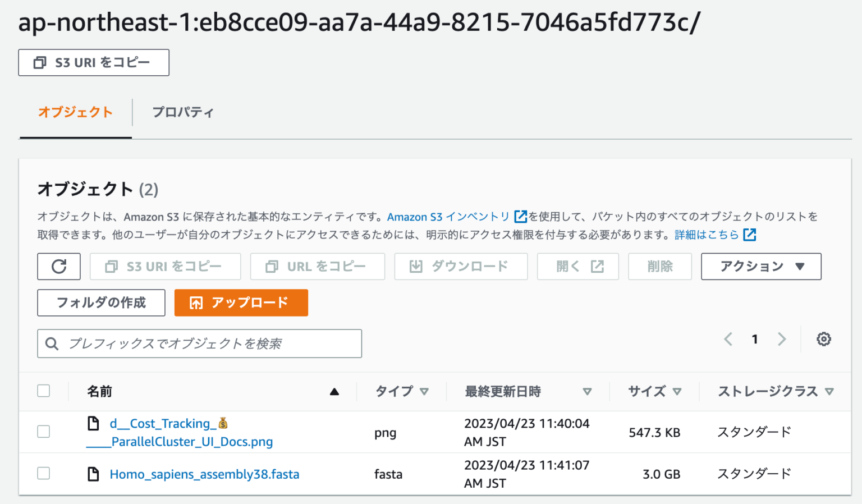The height and width of the screenshot is (504, 862).
Task: Open the アクション dropdown menu
Action: pos(760,266)
